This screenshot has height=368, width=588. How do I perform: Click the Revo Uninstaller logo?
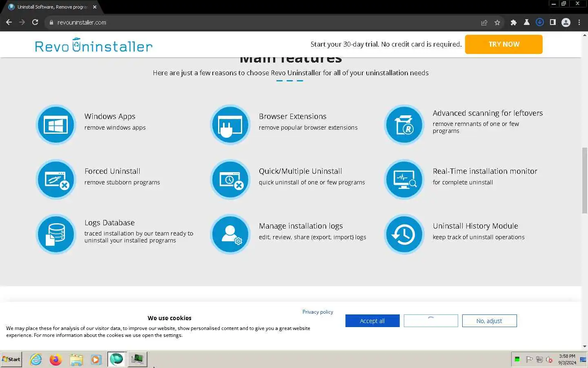click(x=94, y=45)
